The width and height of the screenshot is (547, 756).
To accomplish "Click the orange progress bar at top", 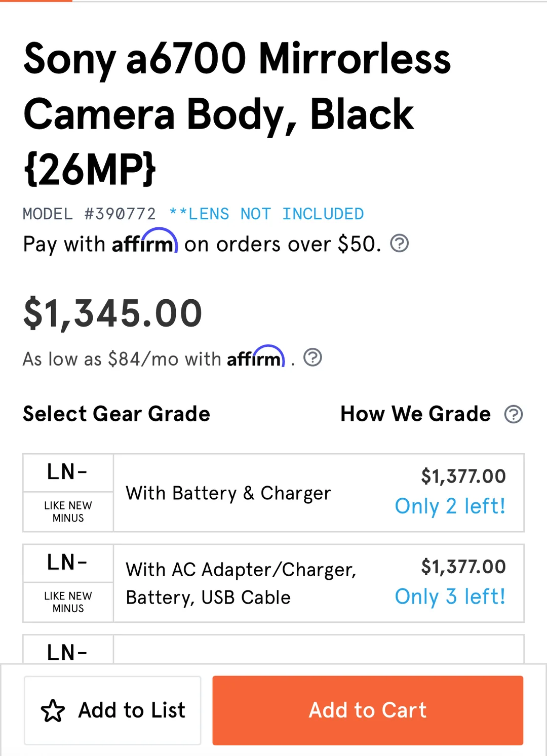I will [x=36, y=1].
